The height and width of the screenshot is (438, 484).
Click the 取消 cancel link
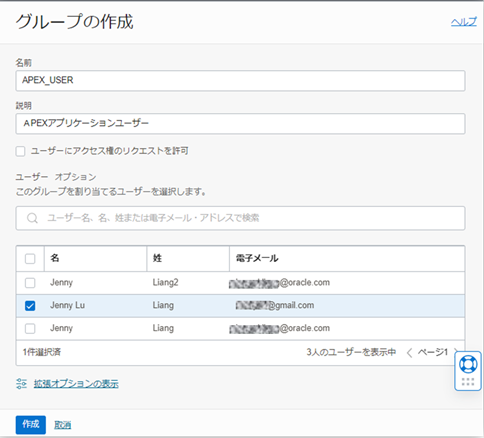(x=62, y=425)
